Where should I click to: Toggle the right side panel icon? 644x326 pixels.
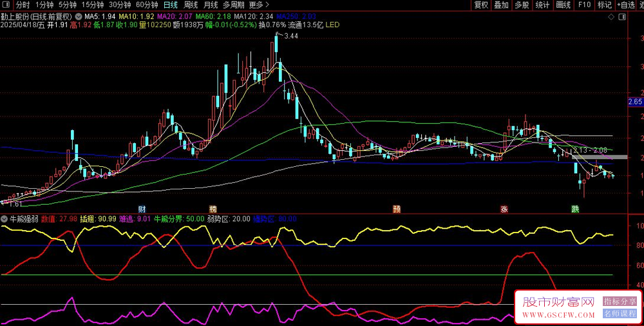point(622,17)
